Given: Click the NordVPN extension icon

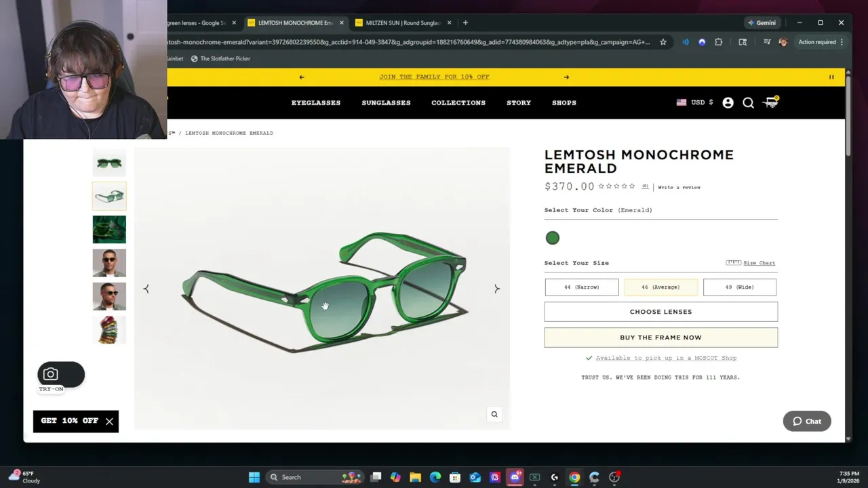Looking at the screenshot, I should pos(702,42).
